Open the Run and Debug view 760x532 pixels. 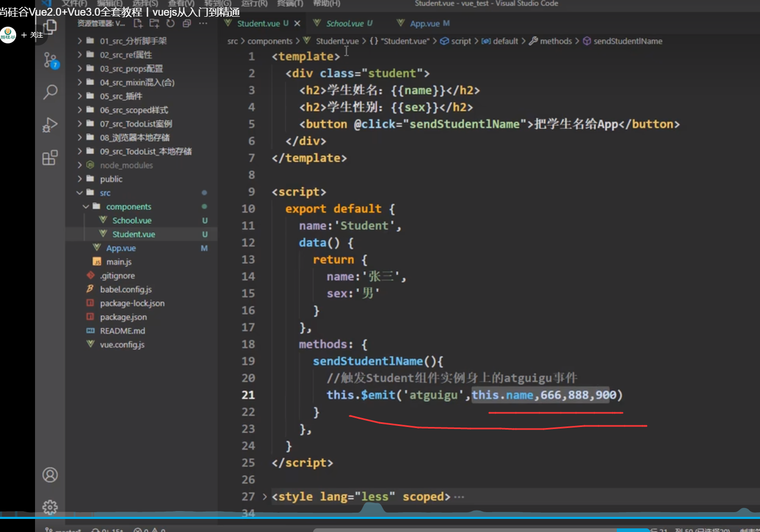[50, 125]
